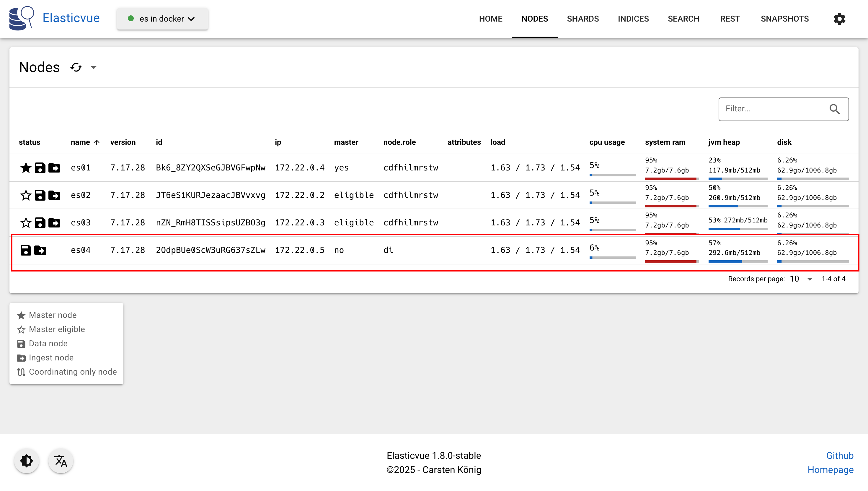The image size is (868, 491).
Task: Switch to the SHARDS tab
Action: (x=583, y=19)
